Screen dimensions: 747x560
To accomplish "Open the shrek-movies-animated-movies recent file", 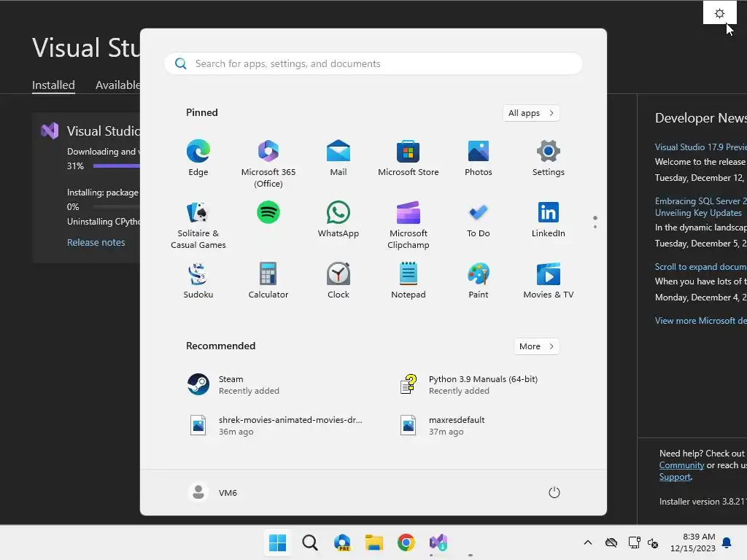I will tap(274, 426).
